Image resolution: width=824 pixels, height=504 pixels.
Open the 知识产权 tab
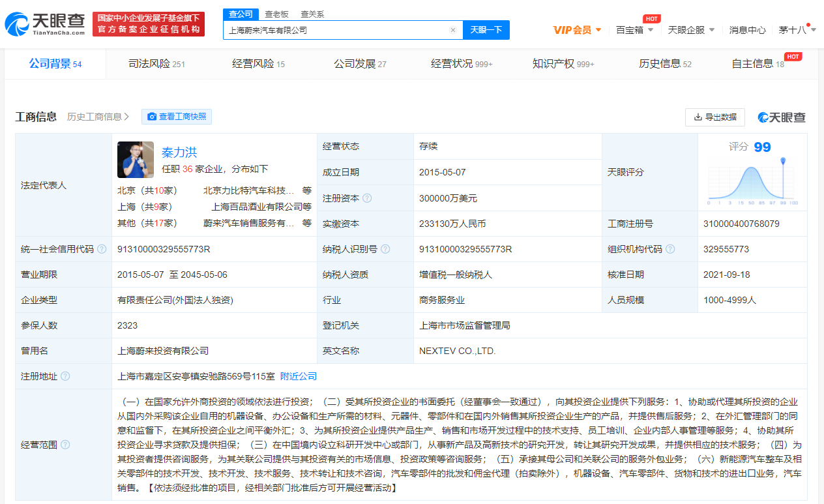point(563,64)
